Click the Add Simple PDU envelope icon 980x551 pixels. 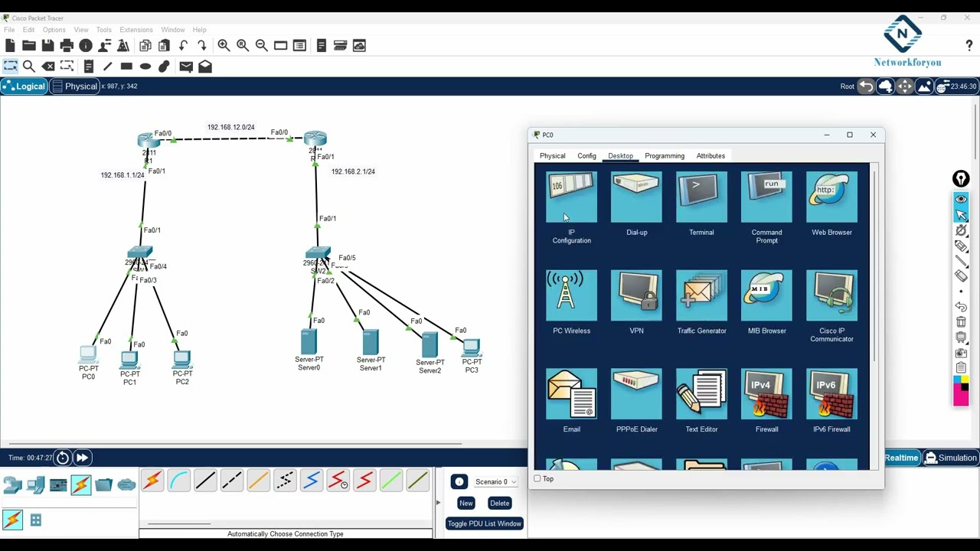tap(186, 67)
